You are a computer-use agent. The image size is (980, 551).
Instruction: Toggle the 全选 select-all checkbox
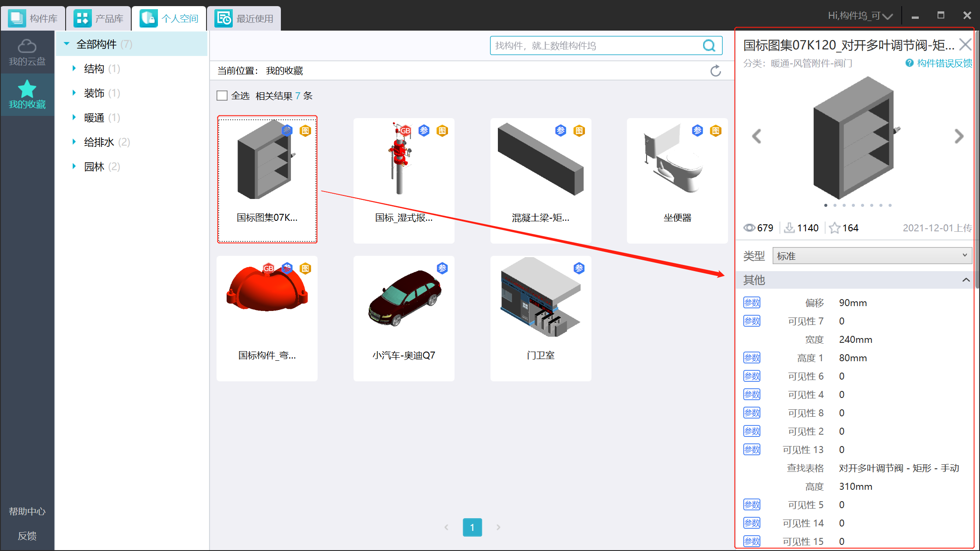pyautogui.click(x=222, y=96)
